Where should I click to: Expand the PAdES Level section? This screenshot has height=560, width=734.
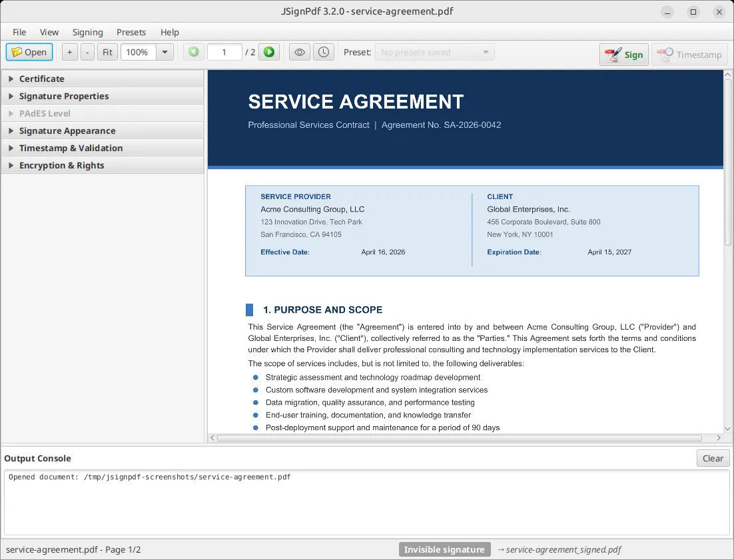tap(103, 113)
